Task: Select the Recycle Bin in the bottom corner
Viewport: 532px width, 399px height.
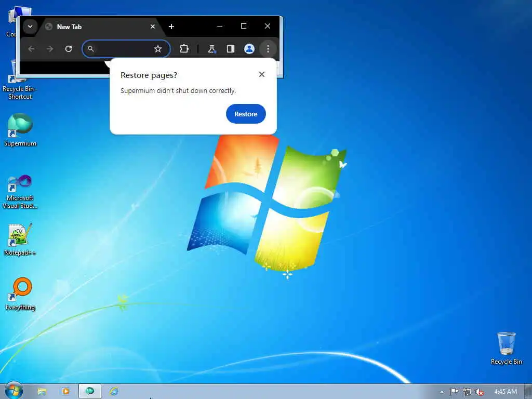Action: [506, 348]
